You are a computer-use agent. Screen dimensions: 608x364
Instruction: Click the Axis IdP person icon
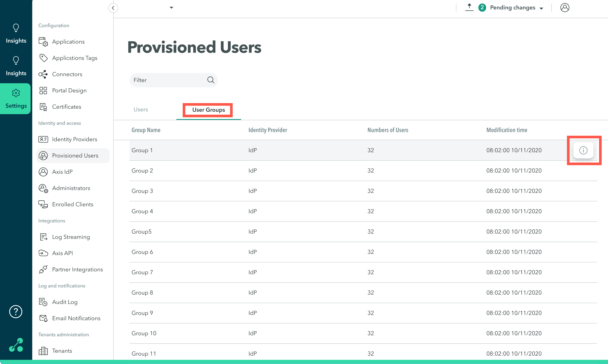(43, 172)
